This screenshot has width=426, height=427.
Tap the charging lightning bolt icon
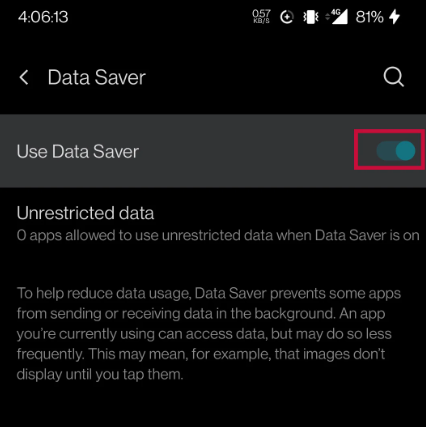click(x=395, y=17)
